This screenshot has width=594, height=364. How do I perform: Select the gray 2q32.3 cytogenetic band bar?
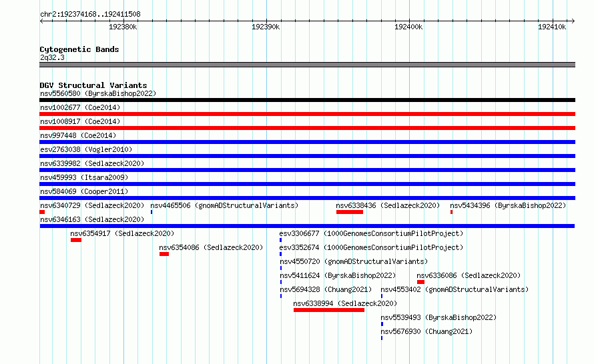(x=307, y=65)
